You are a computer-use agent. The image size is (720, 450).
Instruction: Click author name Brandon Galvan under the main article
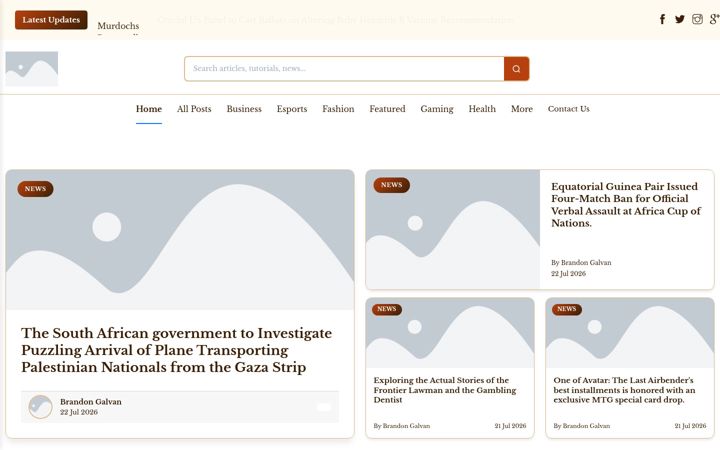91,402
